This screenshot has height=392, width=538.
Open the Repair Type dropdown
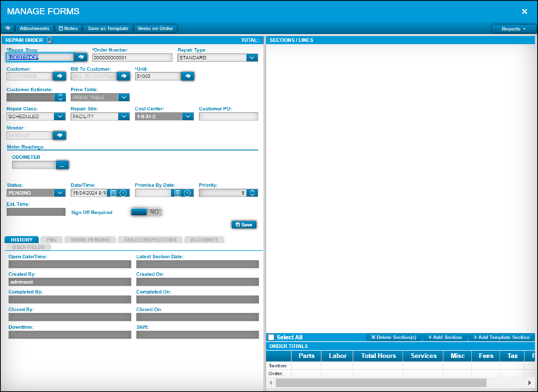click(252, 57)
